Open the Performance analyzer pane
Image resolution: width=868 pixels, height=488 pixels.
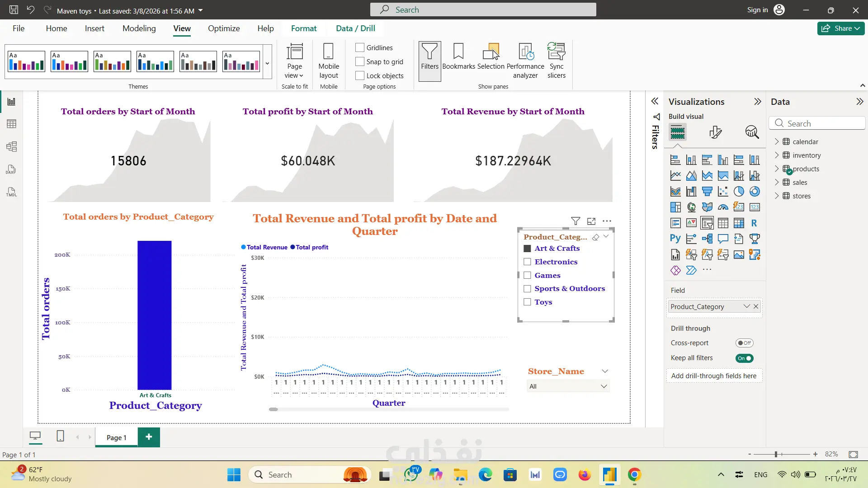point(525,60)
